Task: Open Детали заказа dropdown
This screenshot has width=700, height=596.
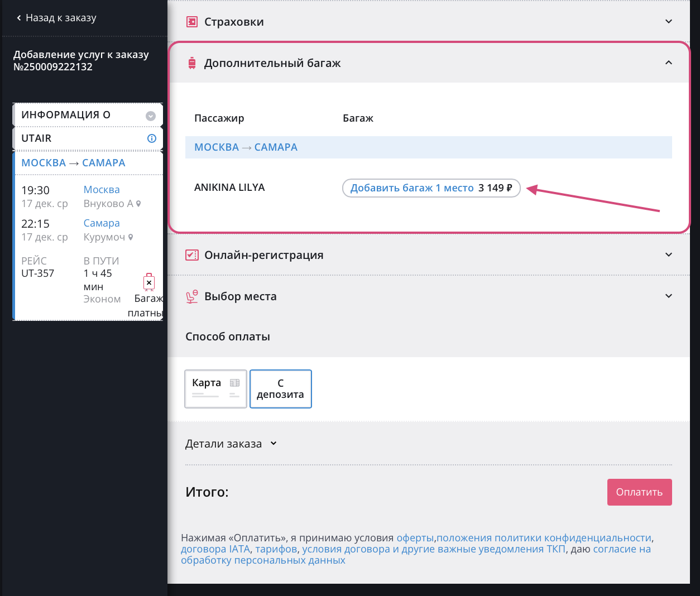Action: coord(231,444)
